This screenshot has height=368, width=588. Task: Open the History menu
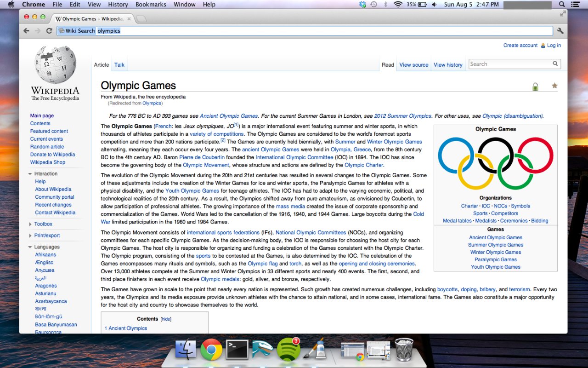tap(118, 4)
